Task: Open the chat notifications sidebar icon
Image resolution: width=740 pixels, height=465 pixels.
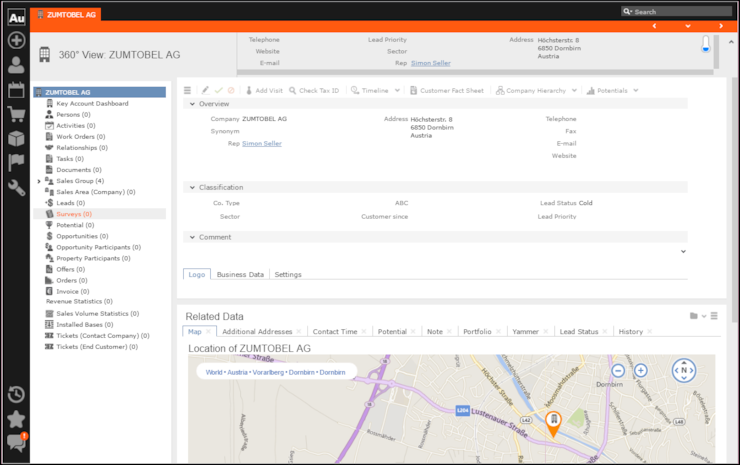Action: pyautogui.click(x=16, y=443)
